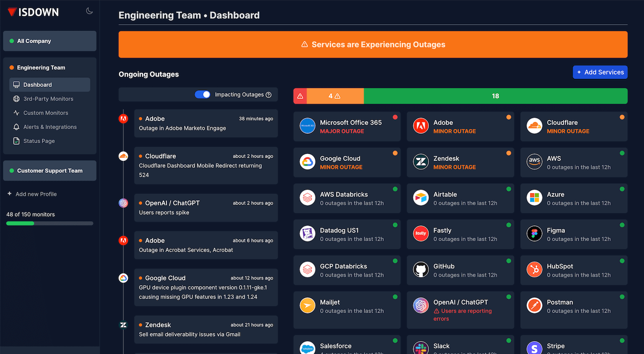644x354 pixels.
Task: Open the Dashboard menu item
Action: coord(50,85)
